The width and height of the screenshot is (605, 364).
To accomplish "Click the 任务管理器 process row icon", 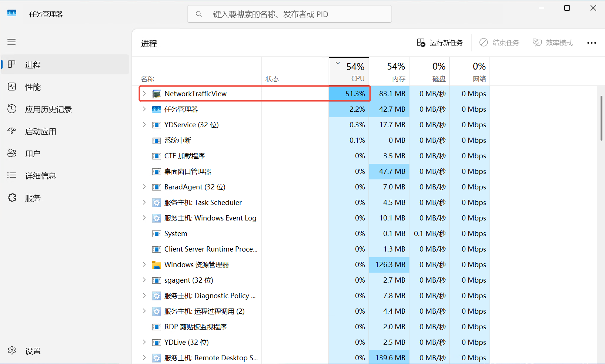I will point(157,109).
